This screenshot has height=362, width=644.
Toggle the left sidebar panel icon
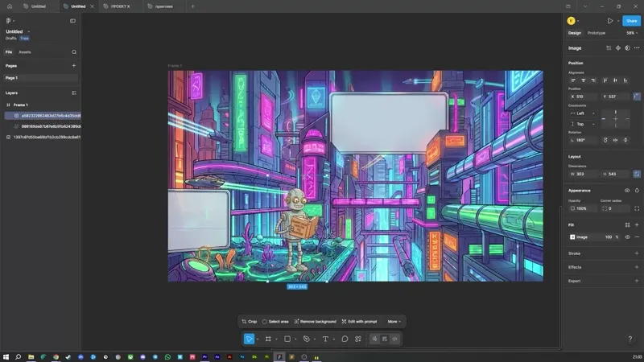pyautogui.click(x=72, y=21)
